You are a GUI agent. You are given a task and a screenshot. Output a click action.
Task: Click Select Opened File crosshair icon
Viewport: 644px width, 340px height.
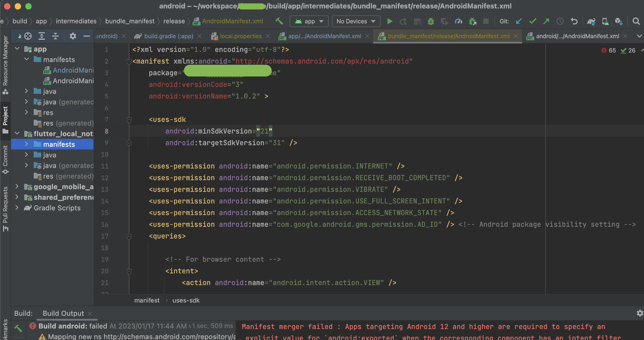[x=28, y=36]
